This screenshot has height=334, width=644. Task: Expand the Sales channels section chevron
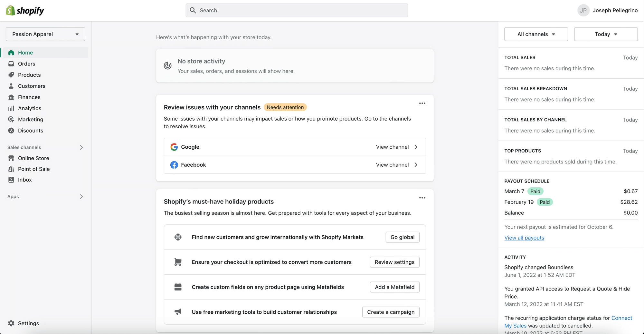[81, 147]
